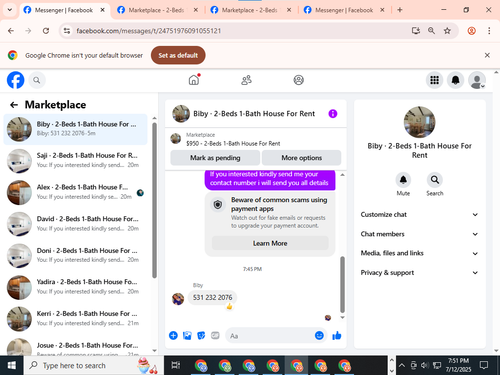The width and height of the screenshot is (500, 375).
Task: Click the chat messages scrollbar
Action: [x=342, y=284]
